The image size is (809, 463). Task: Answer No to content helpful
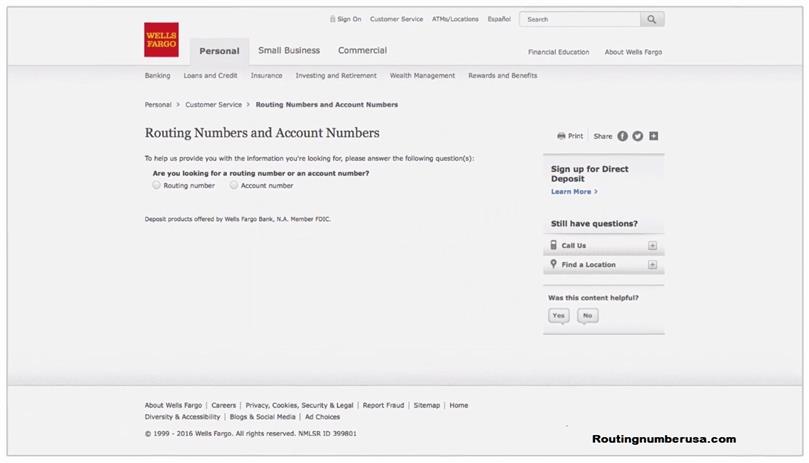point(588,315)
